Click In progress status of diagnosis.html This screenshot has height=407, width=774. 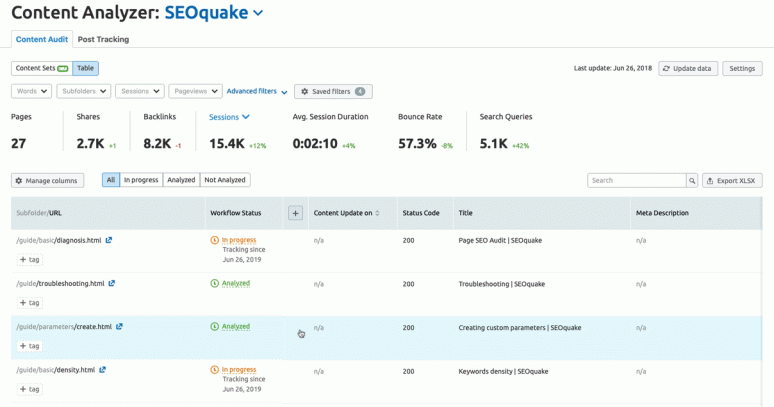coord(239,240)
